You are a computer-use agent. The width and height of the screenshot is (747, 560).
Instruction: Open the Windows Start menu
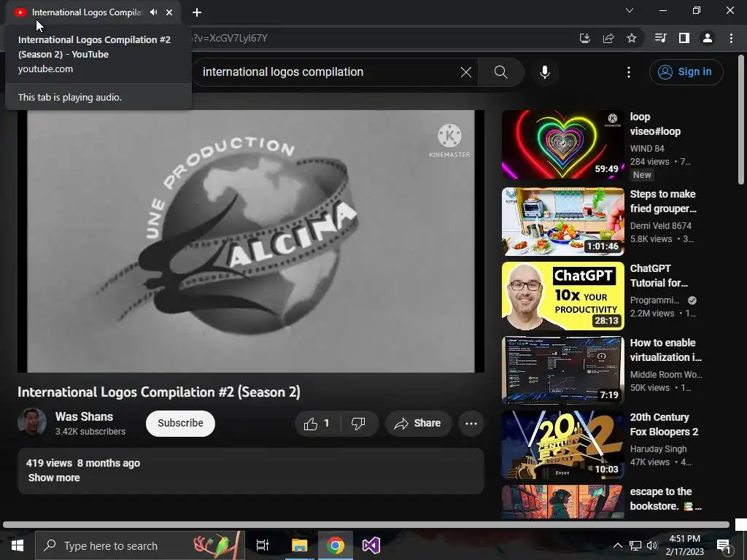click(x=18, y=545)
